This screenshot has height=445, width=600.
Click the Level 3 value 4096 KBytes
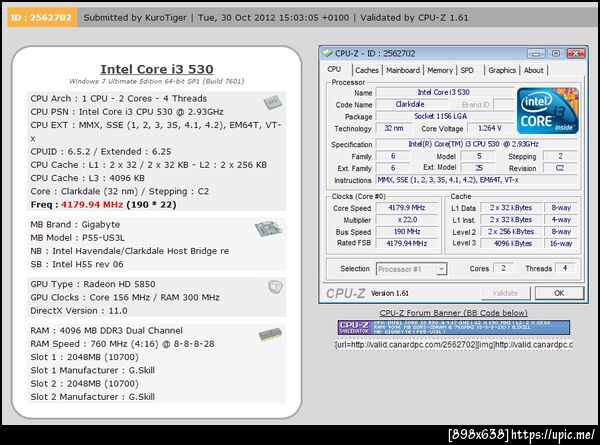pyautogui.click(x=511, y=243)
